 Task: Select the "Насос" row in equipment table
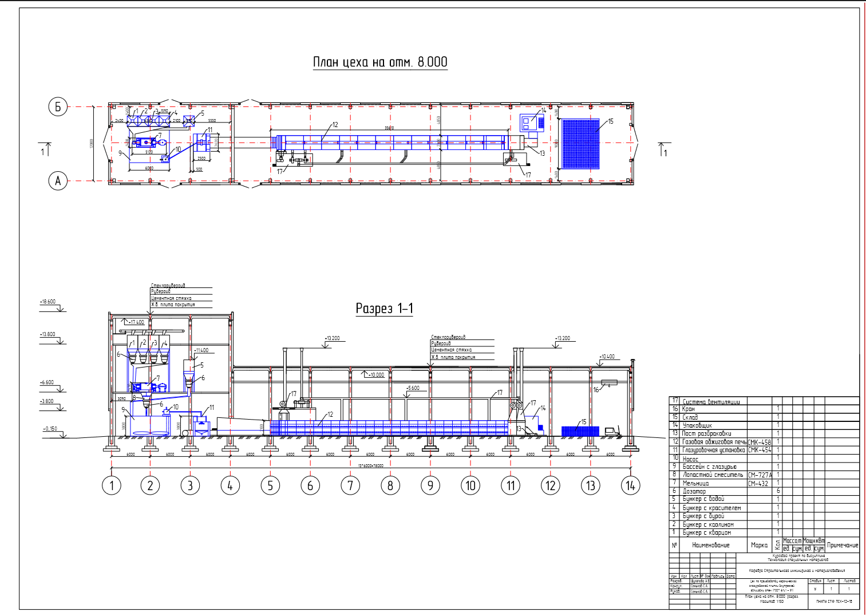pyautogui.click(x=764, y=459)
